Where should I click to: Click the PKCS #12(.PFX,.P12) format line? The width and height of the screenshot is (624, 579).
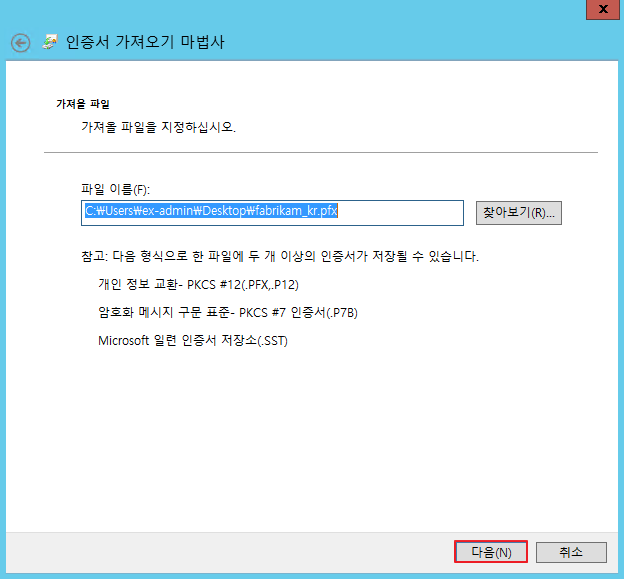click(x=198, y=285)
